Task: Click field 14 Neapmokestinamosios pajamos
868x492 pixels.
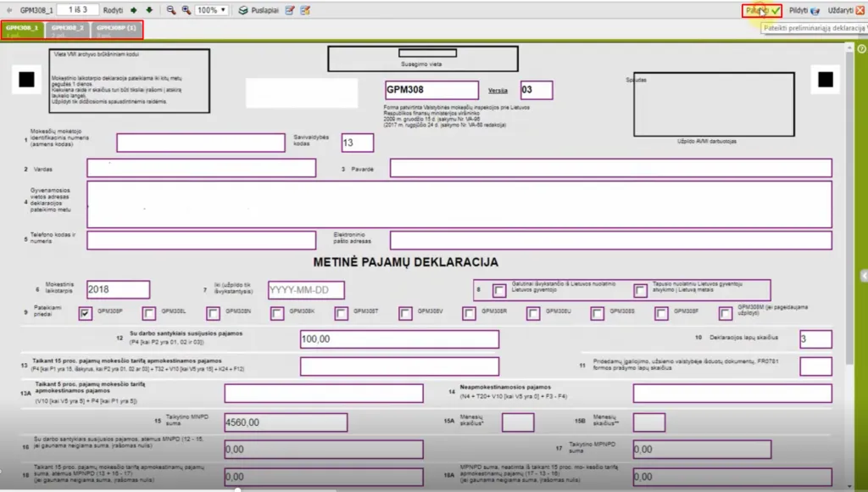Action: tap(732, 394)
